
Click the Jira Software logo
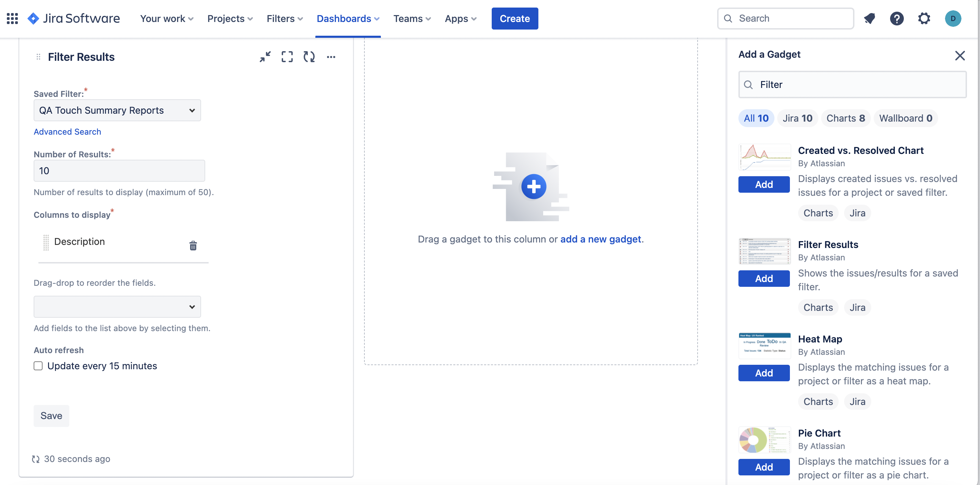pyautogui.click(x=74, y=18)
